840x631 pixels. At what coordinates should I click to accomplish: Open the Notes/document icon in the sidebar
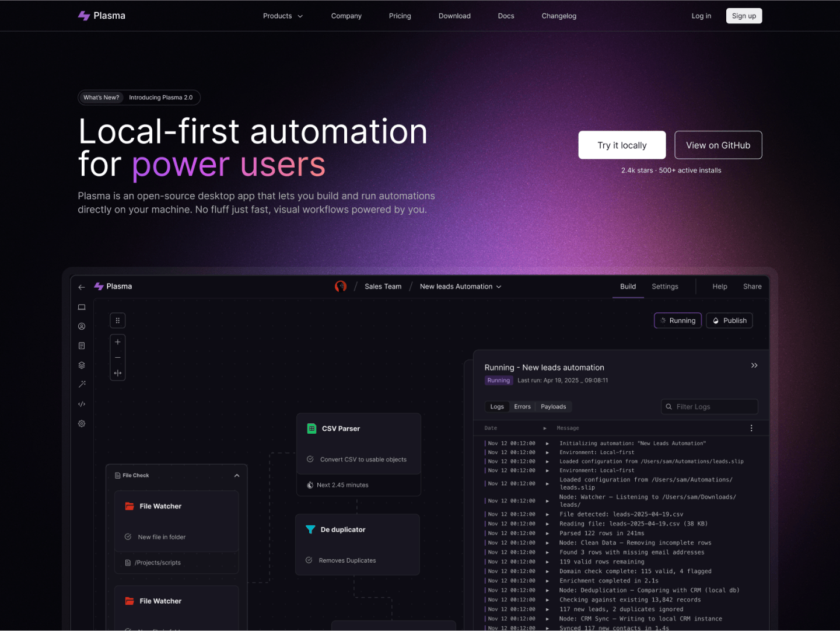coord(82,345)
